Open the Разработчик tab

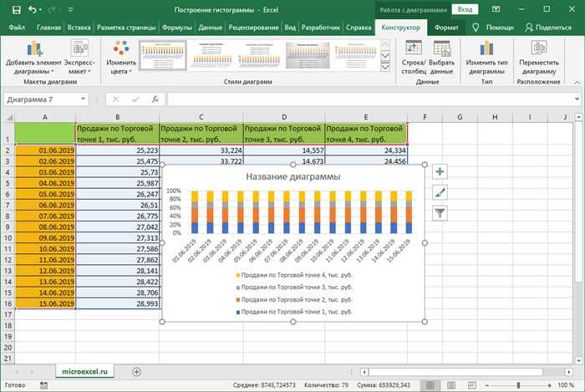[x=320, y=28]
